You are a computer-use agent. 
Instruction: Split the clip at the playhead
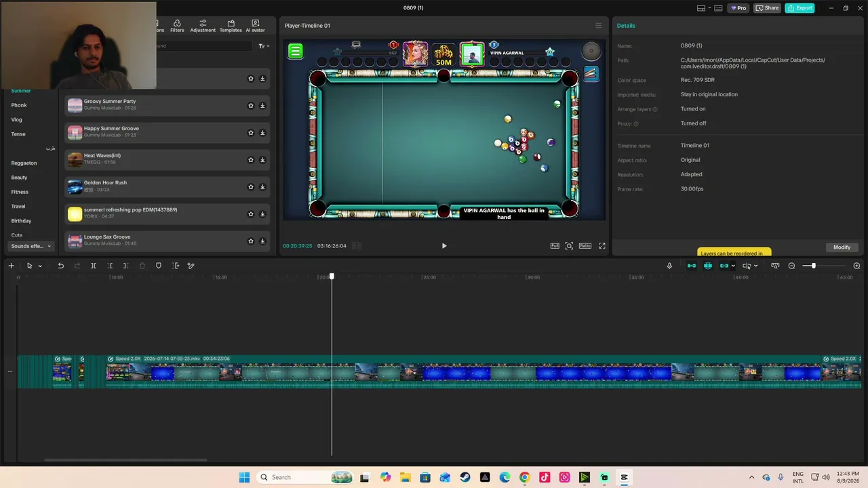[94, 266]
